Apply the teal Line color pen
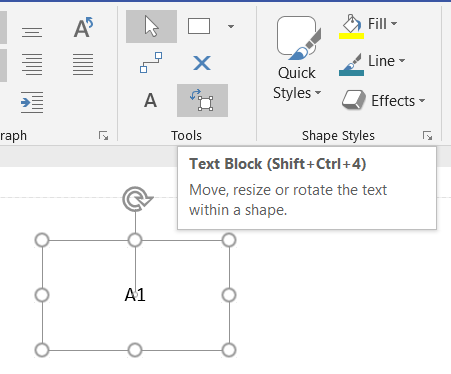The width and height of the screenshot is (451, 374). (351, 64)
